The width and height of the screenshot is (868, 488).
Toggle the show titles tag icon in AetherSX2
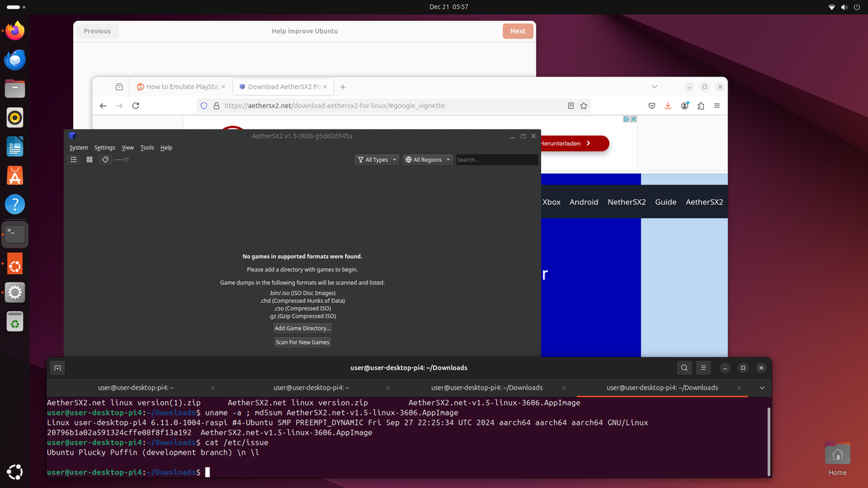tap(105, 160)
